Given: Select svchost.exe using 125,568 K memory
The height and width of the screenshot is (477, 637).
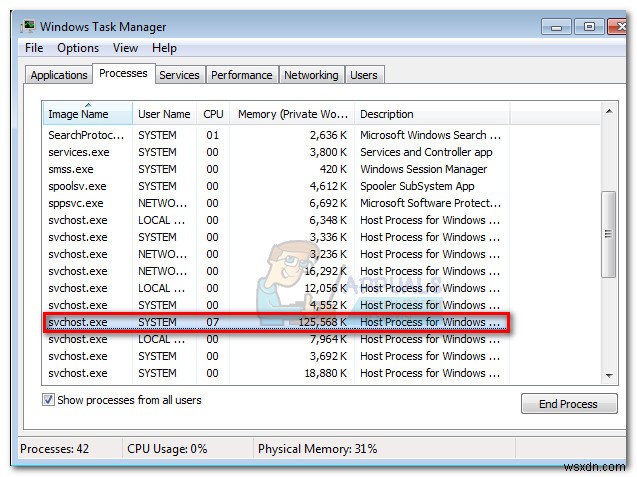Looking at the screenshot, I should [x=276, y=322].
